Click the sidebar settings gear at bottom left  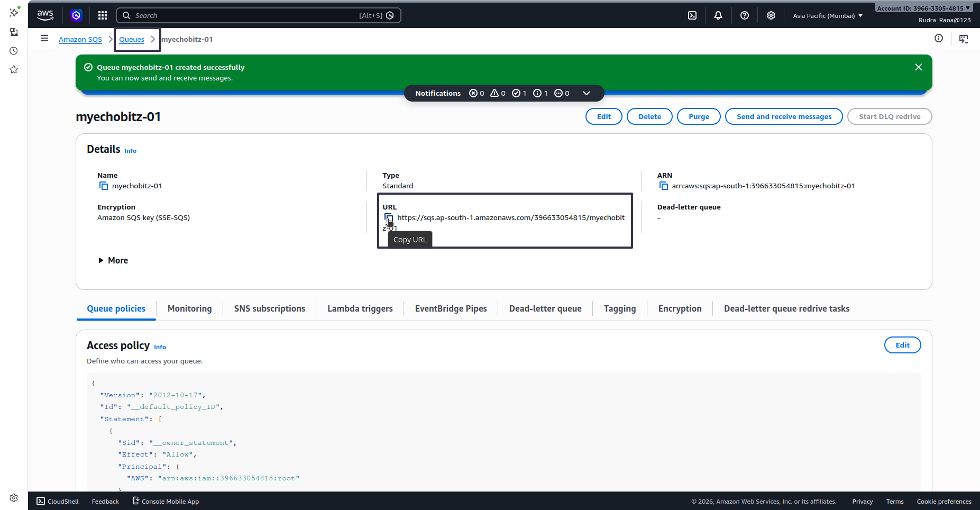(x=14, y=498)
